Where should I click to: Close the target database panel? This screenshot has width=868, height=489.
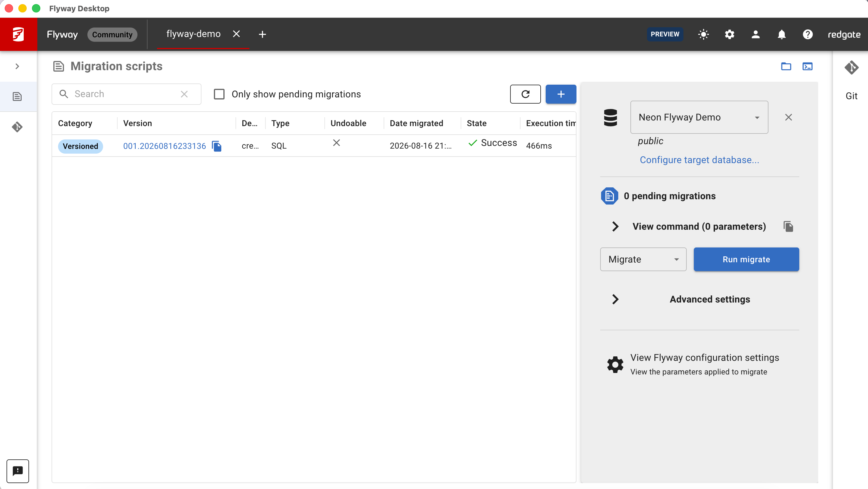[789, 117]
